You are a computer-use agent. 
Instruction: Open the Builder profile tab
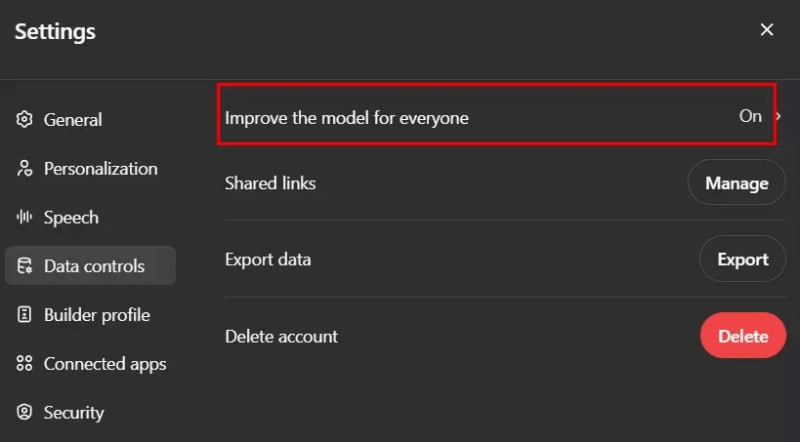tap(97, 316)
